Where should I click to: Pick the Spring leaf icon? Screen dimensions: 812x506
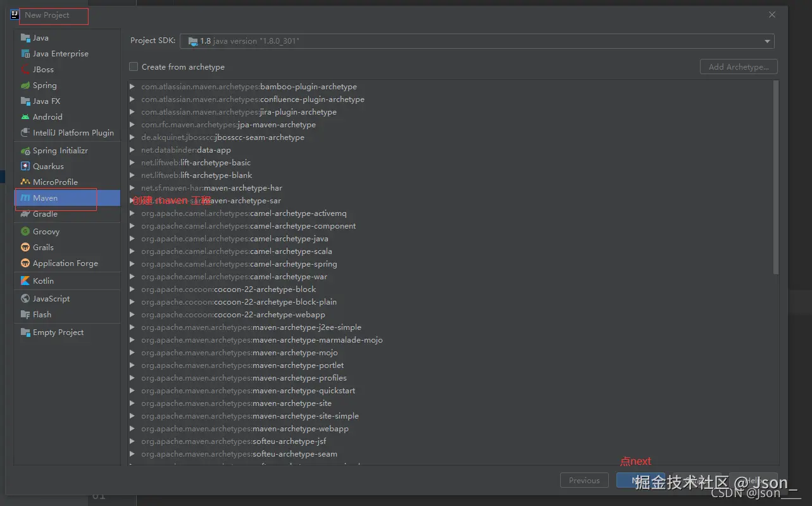[25, 85]
